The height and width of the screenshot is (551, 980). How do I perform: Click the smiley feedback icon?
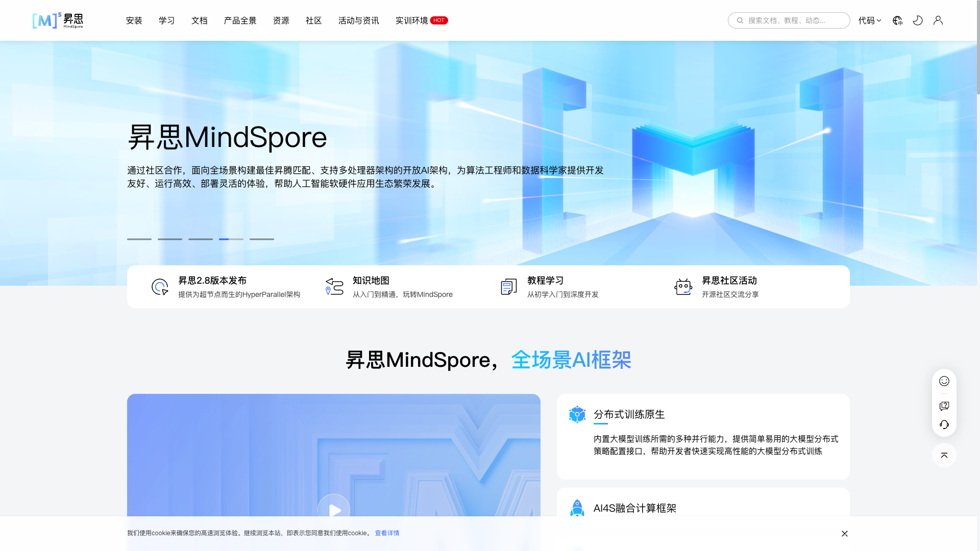pyautogui.click(x=944, y=381)
